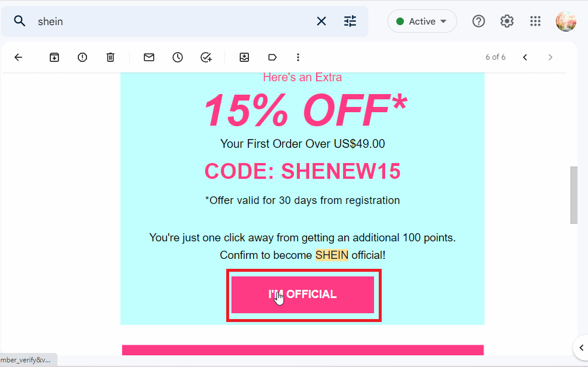Report this email as spam

coord(82,57)
